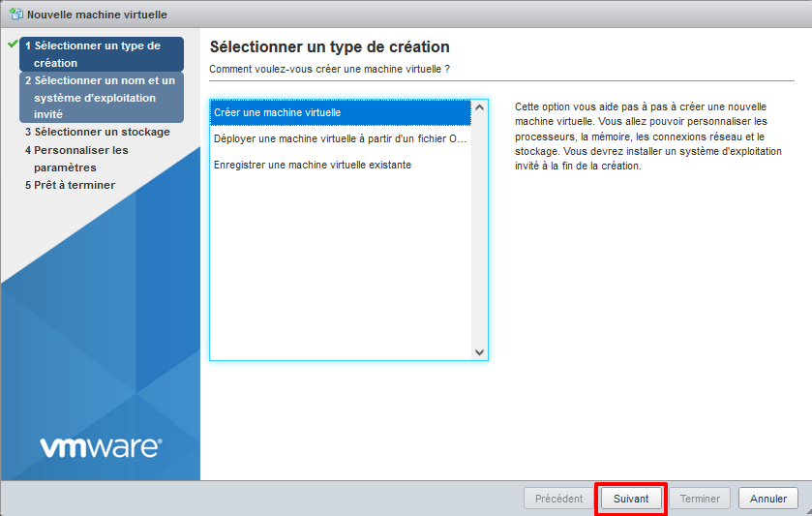Screen dimensions: 812x516
Task: Open step 2 Sélectionner un nom et système
Action: click(100, 97)
